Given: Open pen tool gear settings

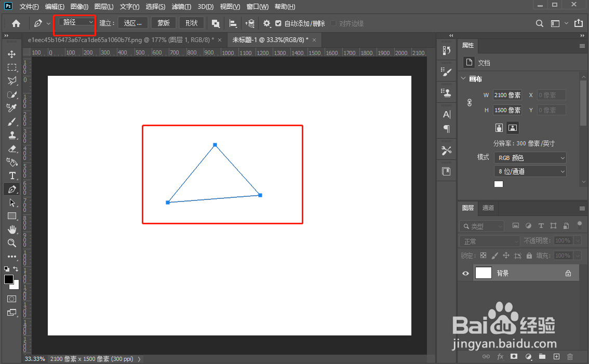Looking at the screenshot, I should [x=266, y=24].
